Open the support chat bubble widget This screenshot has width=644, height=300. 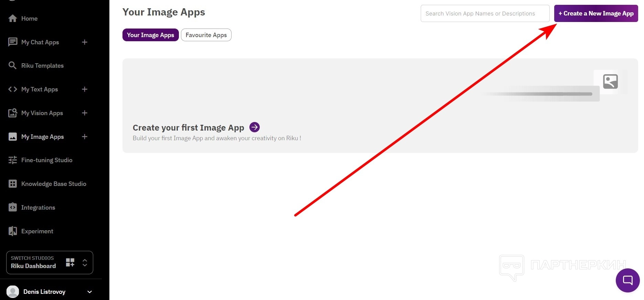(627, 280)
